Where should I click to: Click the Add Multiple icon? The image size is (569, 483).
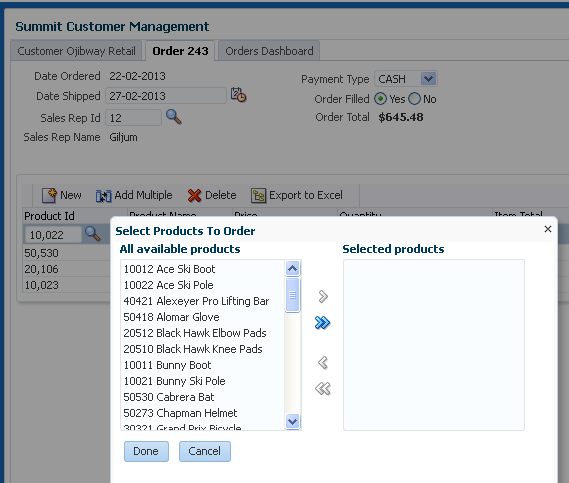tap(103, 196)
